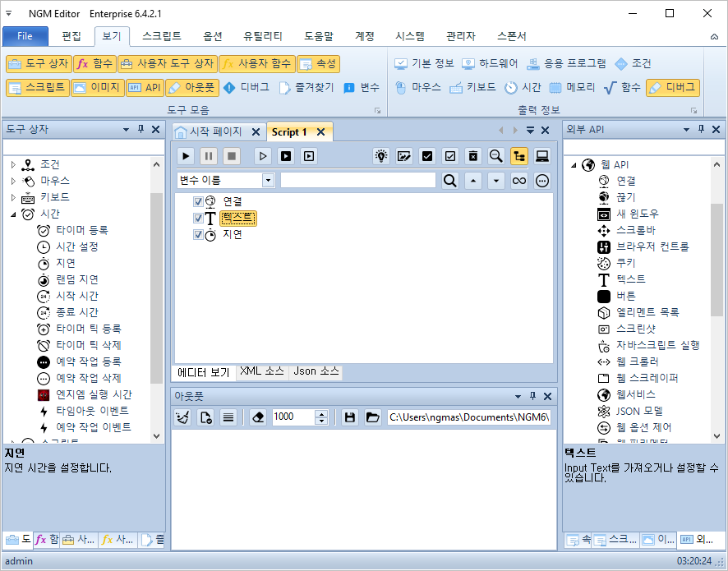Screen dimensions: 728x571
Task: Switch to Json 소스 view tab
Action: pyautogui.click(x=316, y=371)
